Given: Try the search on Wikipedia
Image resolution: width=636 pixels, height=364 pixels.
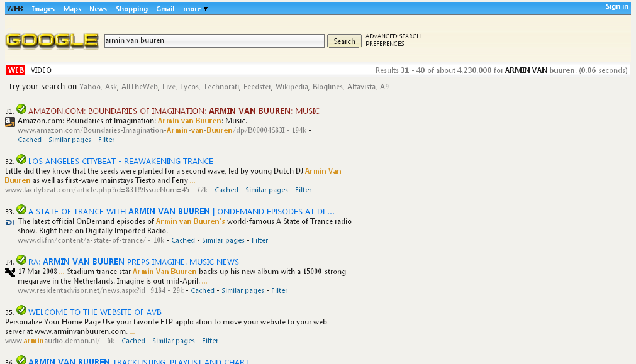Looking at the screenshot, I should (292, 87).
